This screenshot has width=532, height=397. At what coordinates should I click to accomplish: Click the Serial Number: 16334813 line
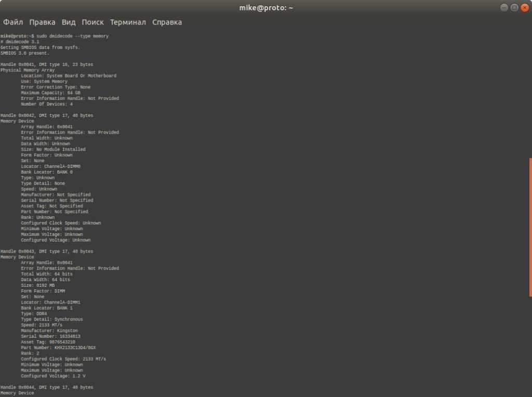(x=50, y=336)
